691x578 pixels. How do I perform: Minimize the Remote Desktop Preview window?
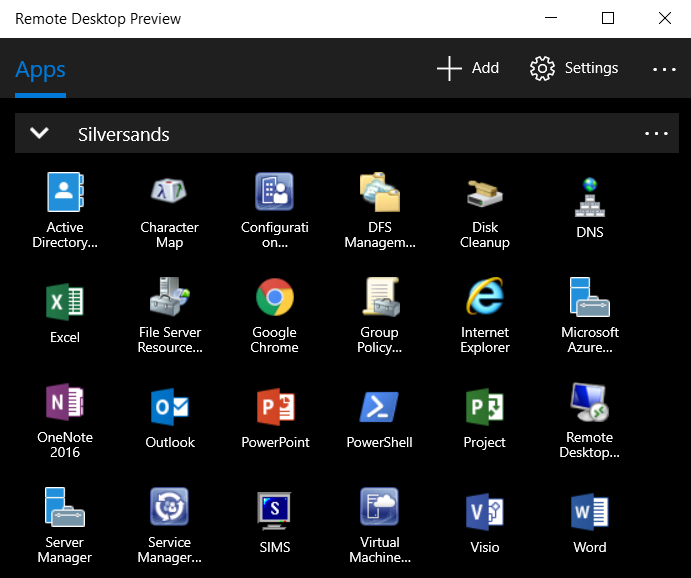point(551,18)
